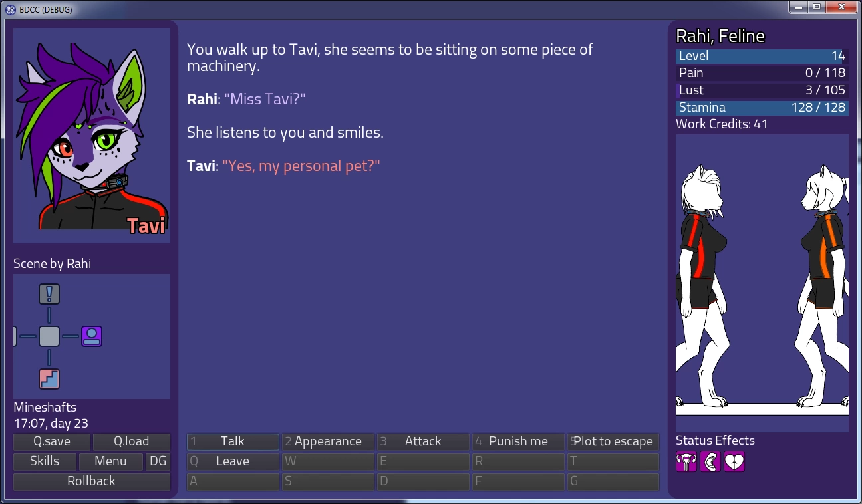Pick the Punish me option

pyautogui.click(x=518, y=441)
